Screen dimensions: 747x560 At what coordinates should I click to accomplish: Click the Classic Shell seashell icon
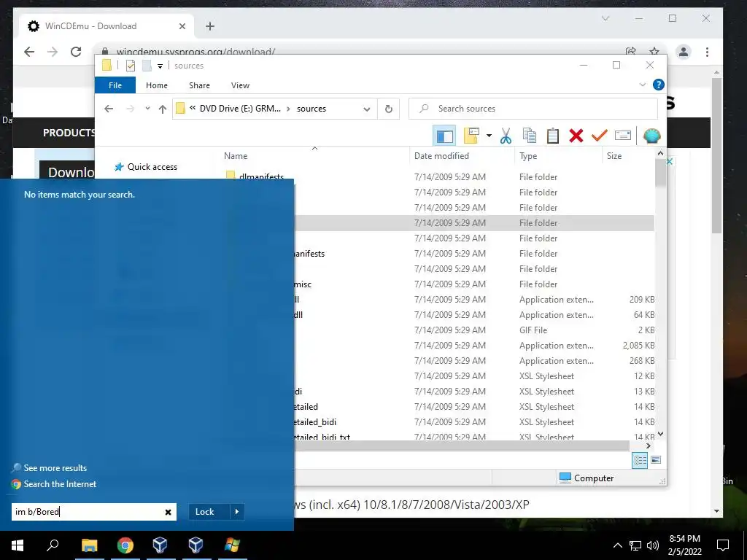click(x=651, y=136)
